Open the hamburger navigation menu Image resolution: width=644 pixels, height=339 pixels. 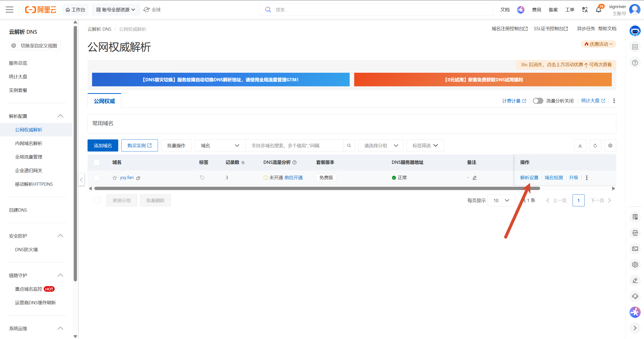coord(10,10)
